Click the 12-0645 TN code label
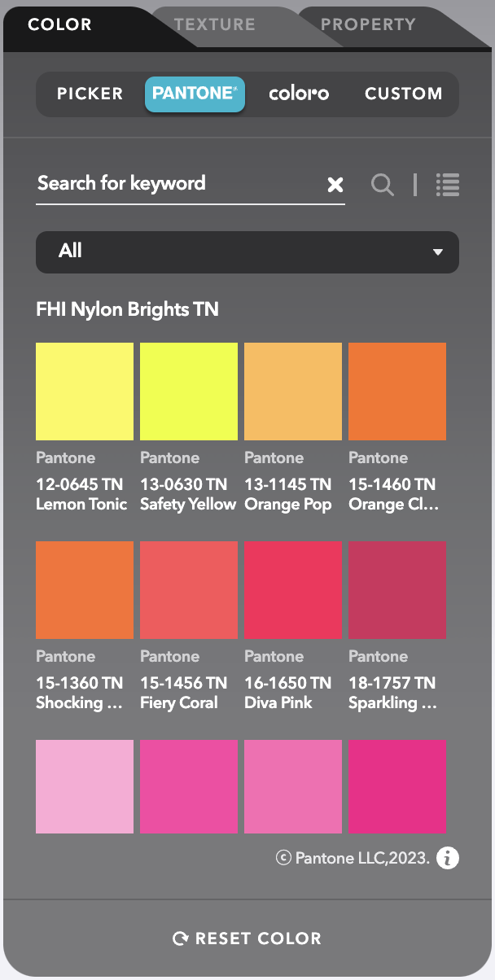This screenshot has width=495, height=980. 80,484
